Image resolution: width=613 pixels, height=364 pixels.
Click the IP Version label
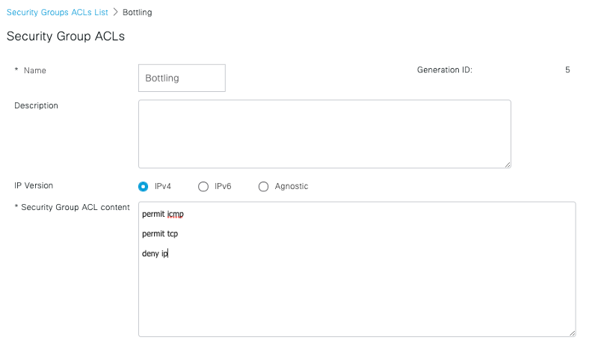tap(34, 186)
